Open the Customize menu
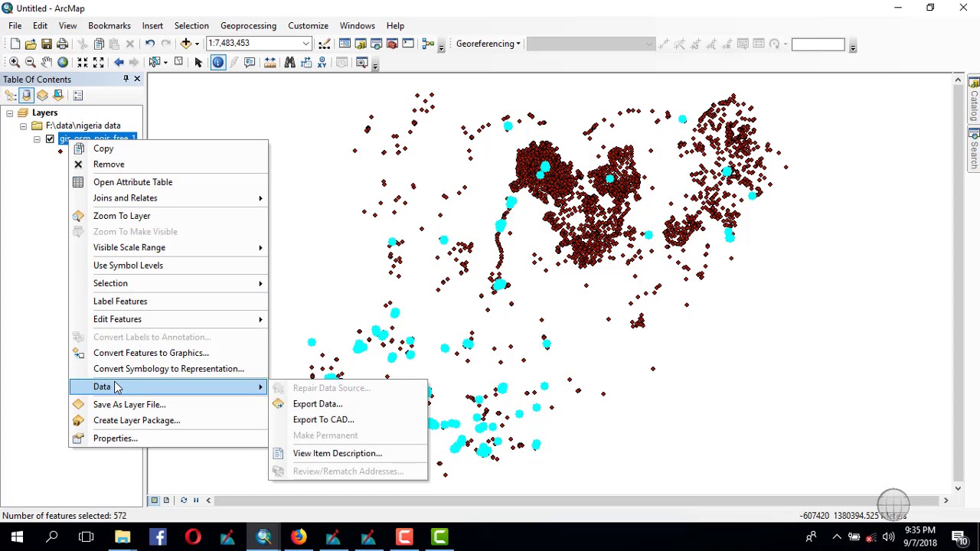 [308, 25]
